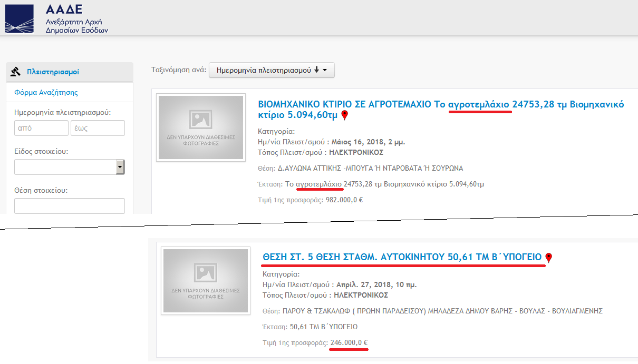
Task: Focus the 'από' start date field
Action: 41,128
